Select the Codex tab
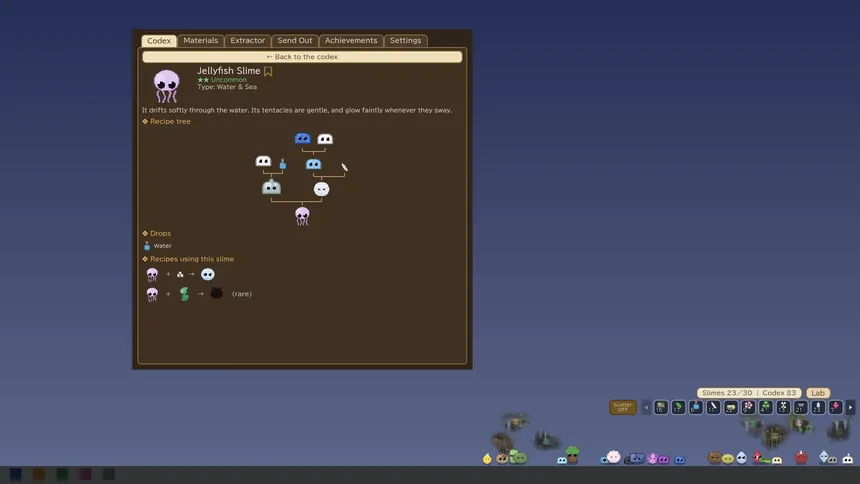The image size is (860, 484). (159, 41)
